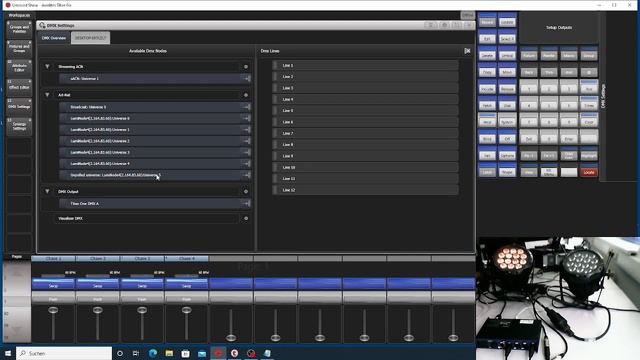Select Dmx Line 1 row
Image resolution: width=640 pixels, height=360 pixels.
(365, 65)
